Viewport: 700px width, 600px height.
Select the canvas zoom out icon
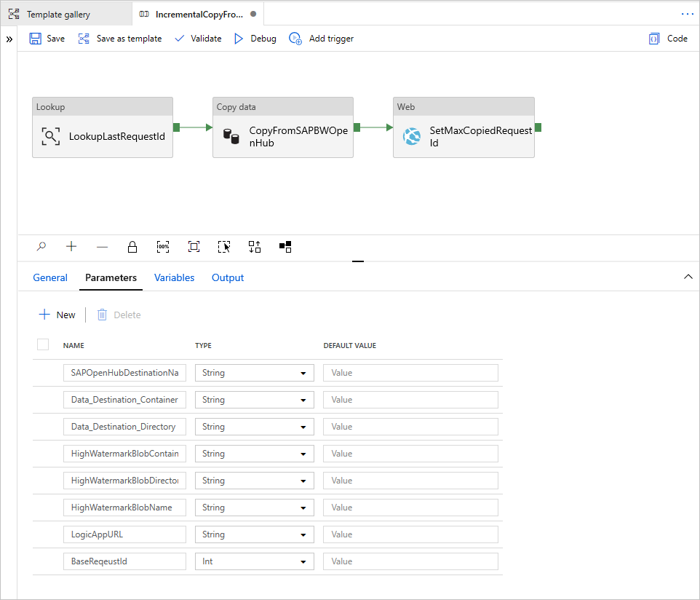(x=102, y=246)
